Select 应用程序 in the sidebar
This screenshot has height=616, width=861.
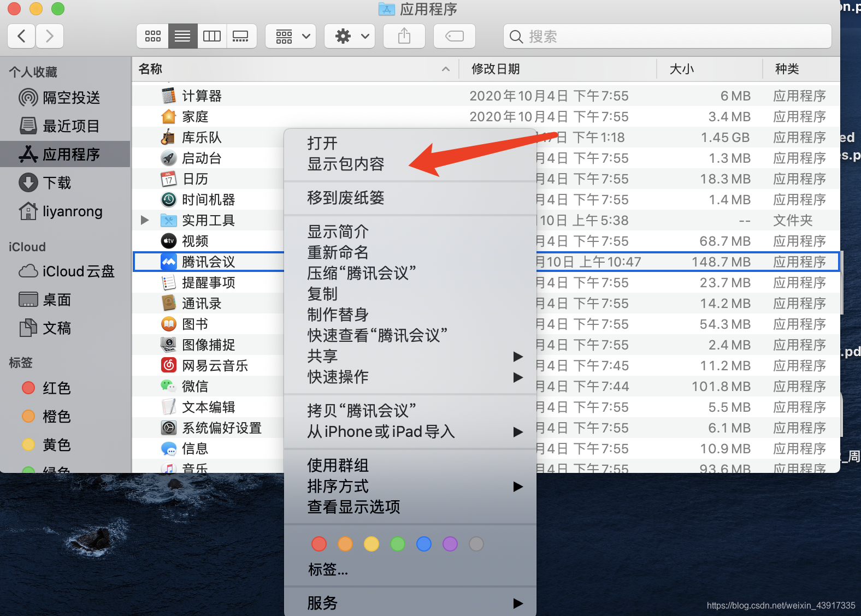[x=66, y=155]
